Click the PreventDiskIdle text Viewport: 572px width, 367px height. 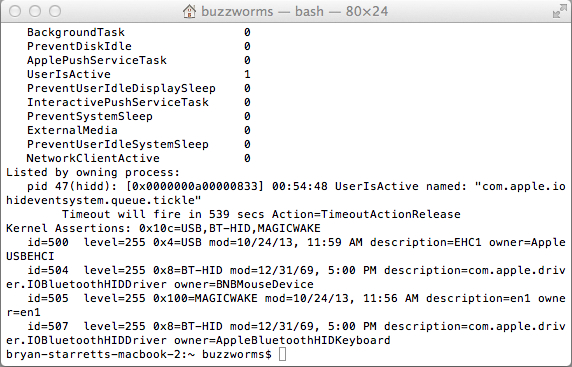click(x=79, y=46)
